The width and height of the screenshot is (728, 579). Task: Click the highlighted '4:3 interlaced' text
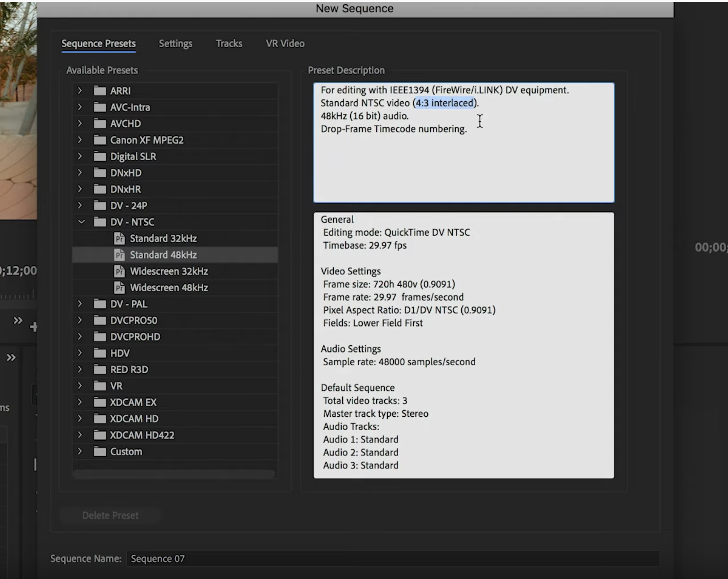click(x=445, y=103)
